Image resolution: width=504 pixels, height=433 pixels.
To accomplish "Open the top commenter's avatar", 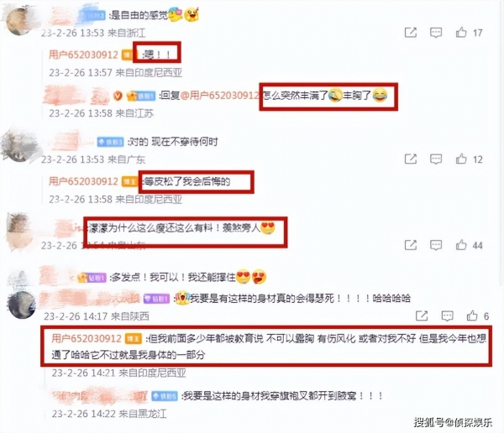I will click(18, 20).
